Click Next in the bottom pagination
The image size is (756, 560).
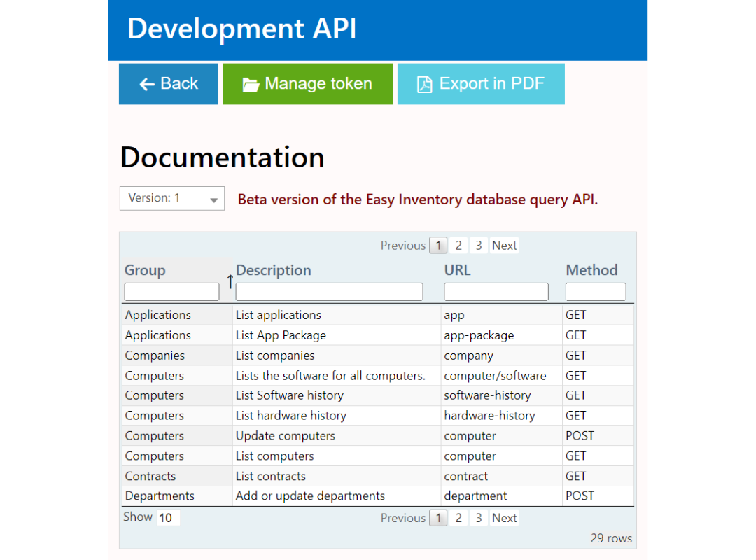504,518
